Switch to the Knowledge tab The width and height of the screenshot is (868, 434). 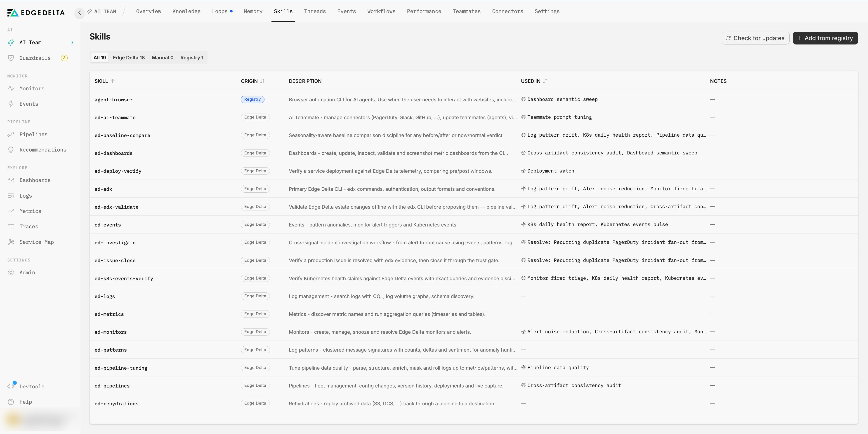(186, 12)
